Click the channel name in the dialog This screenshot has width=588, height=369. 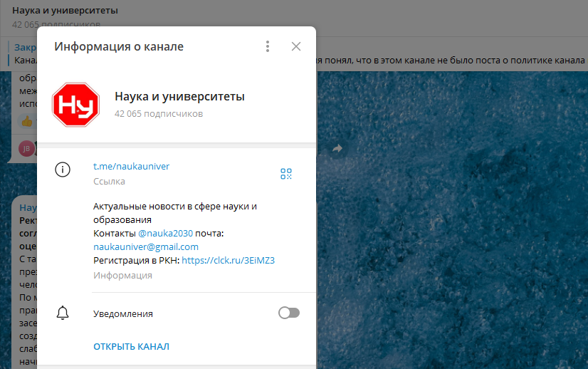[x=179, y=97]
